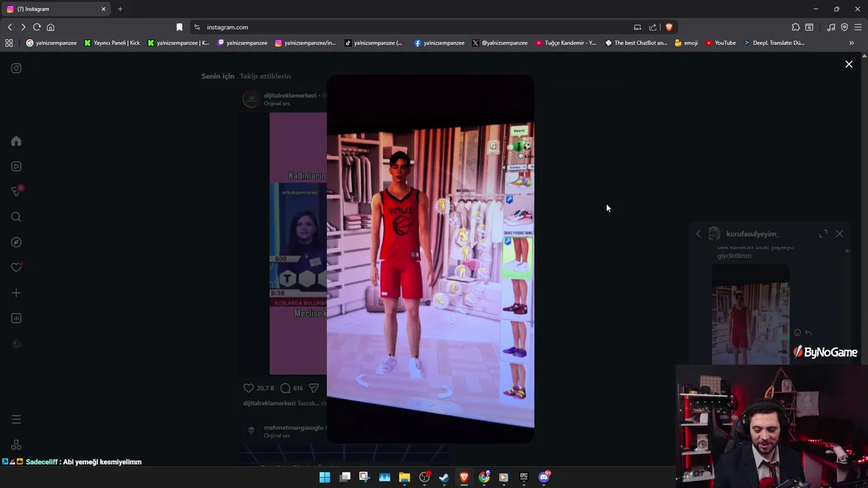Viewport: 868px width, 488px height.
Task: Expand the kurufasulyeyim_ chat popup
Action: (x=823, y=234)
